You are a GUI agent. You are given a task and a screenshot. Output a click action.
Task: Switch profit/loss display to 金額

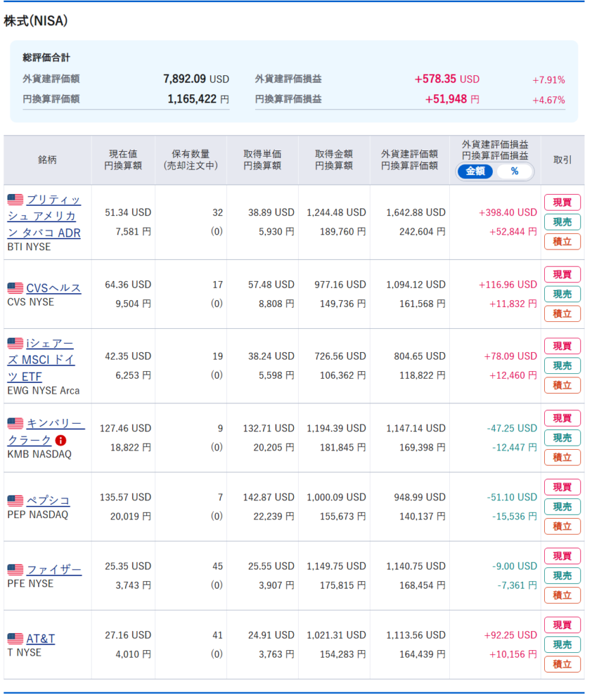point(475,172)
